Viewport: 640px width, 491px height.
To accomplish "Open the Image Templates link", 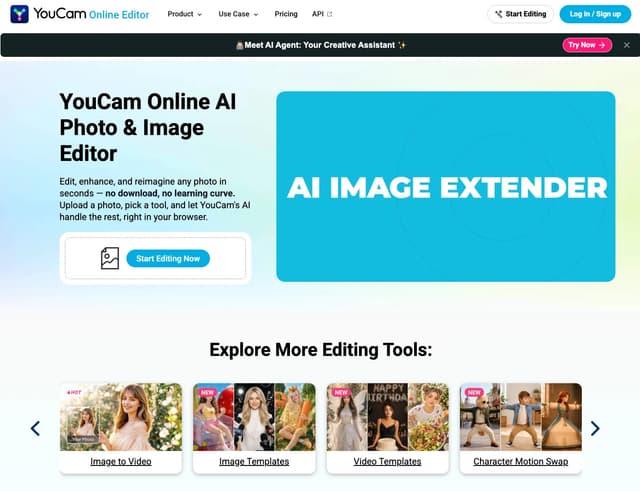I will [x=254, y=462].
